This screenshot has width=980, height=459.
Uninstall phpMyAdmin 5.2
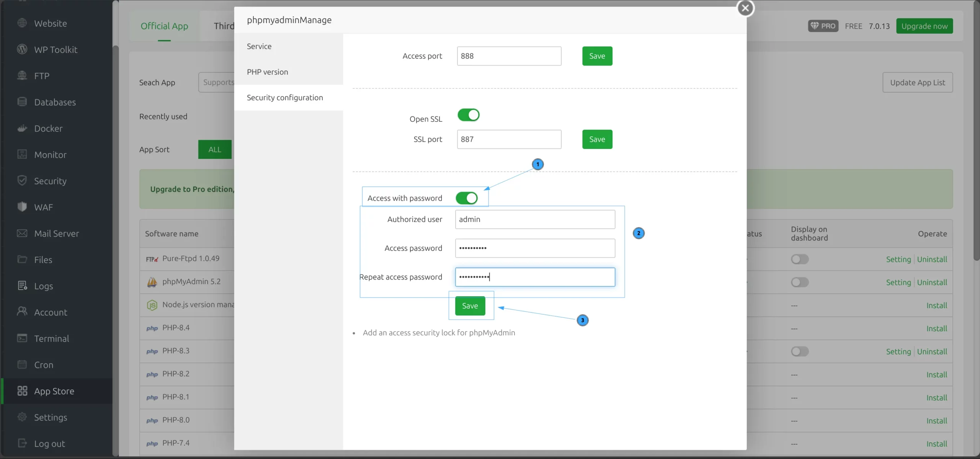point(932,282)
